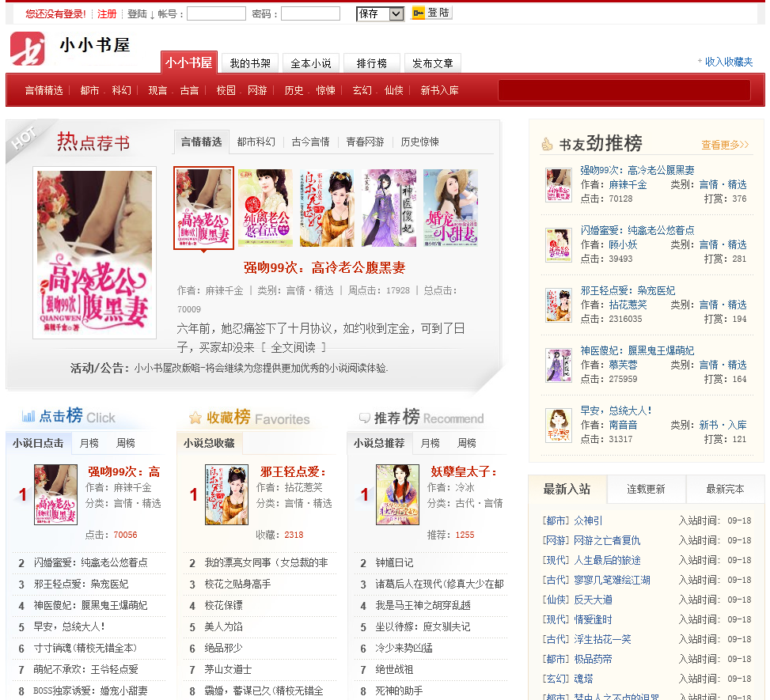Open the 保存 login duration dropdown

click(380, 13)
